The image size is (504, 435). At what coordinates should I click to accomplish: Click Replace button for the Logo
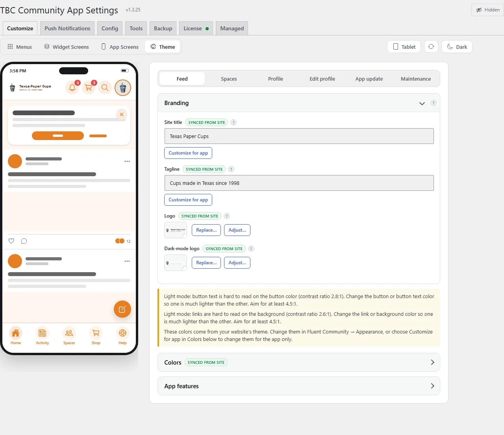206,230
